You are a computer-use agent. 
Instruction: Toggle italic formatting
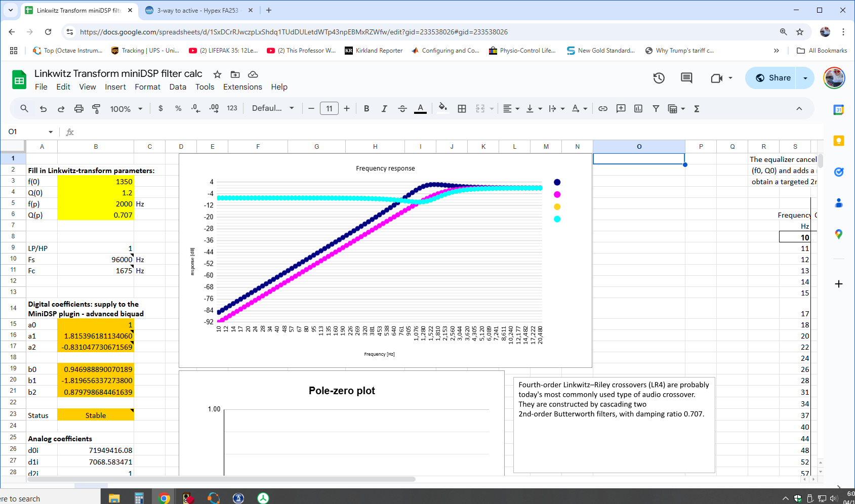pos(384,108)
